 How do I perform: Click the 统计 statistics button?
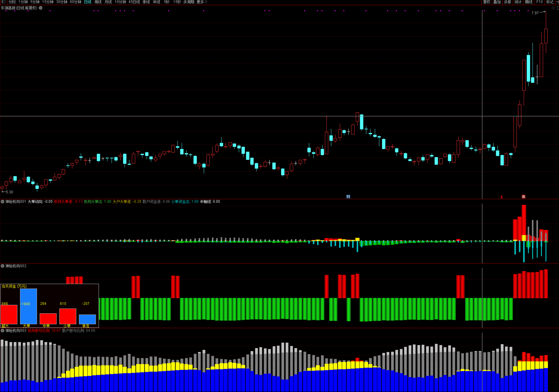click(518, 2)
